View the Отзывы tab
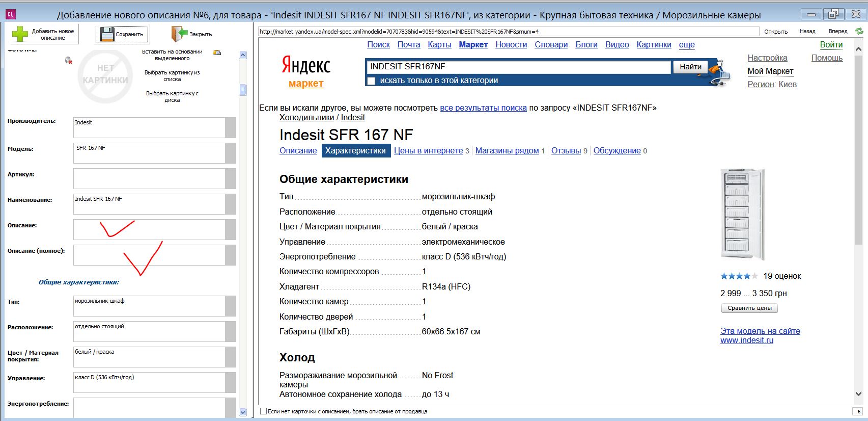 [x=566, y=151]
